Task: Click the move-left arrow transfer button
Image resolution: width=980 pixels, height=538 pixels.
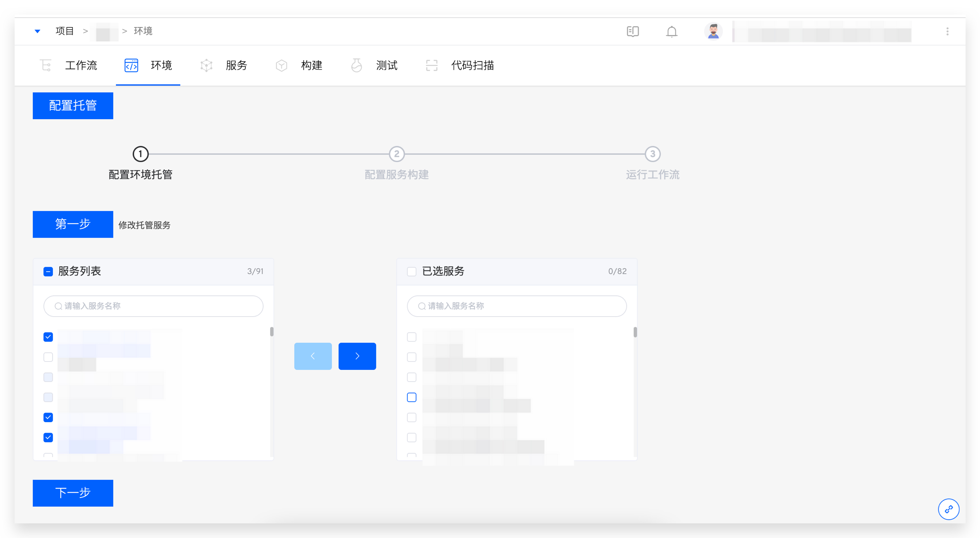Action: [313, 356]
